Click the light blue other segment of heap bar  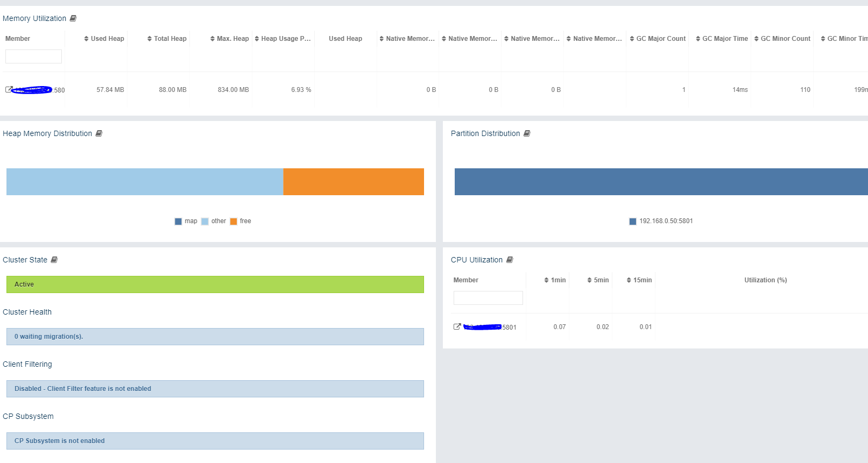(x=145, y=182)
